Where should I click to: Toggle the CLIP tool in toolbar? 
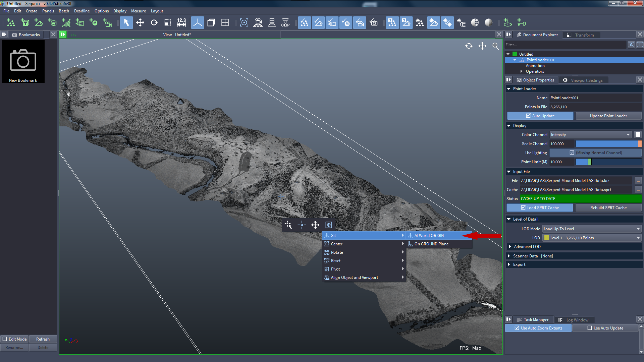[x=285, y=23]
